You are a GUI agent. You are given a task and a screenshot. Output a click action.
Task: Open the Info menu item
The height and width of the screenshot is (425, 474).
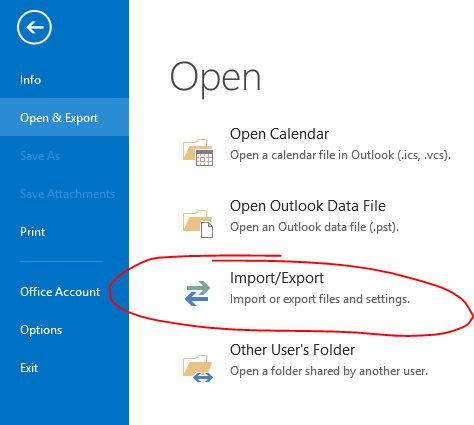tap(64, 80)
